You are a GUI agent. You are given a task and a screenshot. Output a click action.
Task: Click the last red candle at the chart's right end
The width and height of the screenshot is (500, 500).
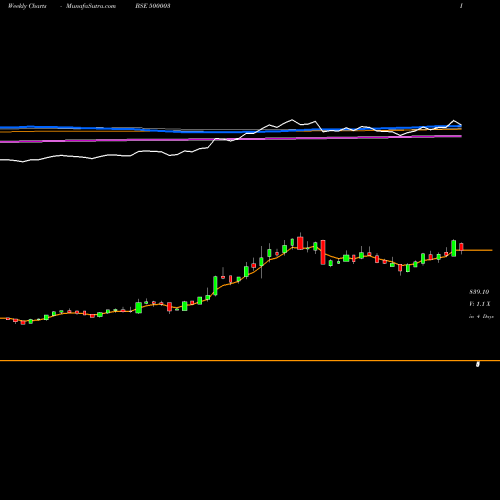[x=461, y=247]
